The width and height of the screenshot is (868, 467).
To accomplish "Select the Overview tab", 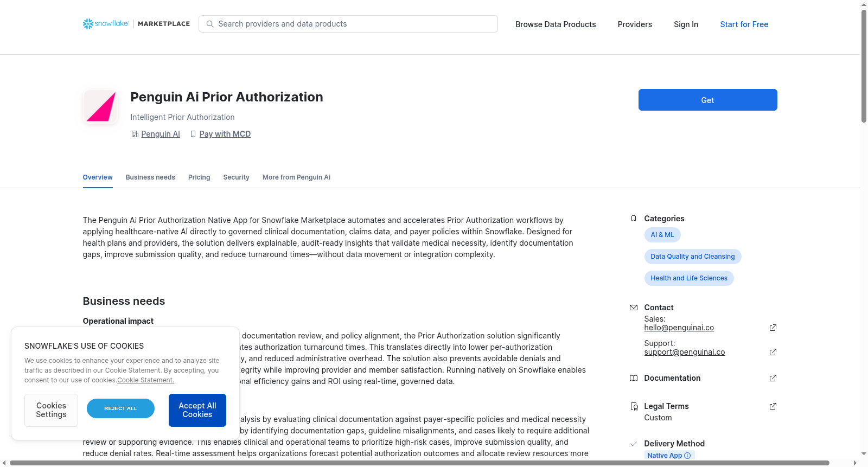I will (x=98, y=177).
